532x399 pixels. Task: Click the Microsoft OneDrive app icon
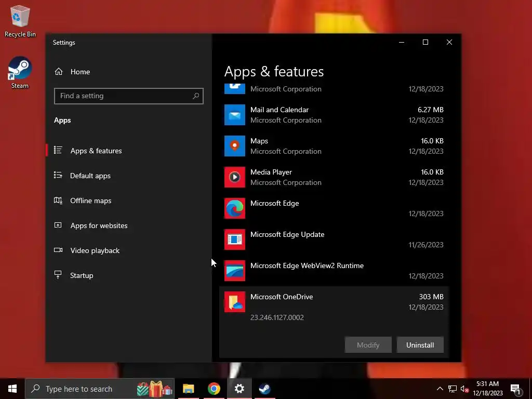point(235,302)
